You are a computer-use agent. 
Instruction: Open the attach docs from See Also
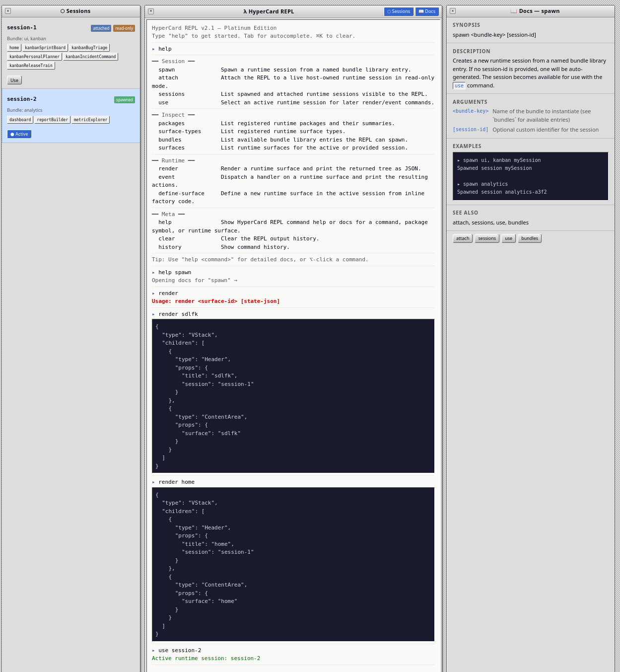pos(463,238)
